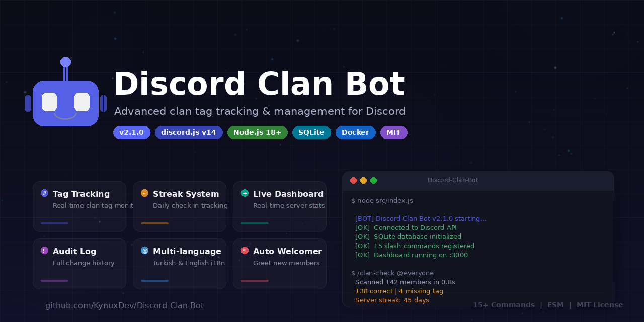
Task: Click the Live Dashboard plus icon
Action: click(245, 193)
